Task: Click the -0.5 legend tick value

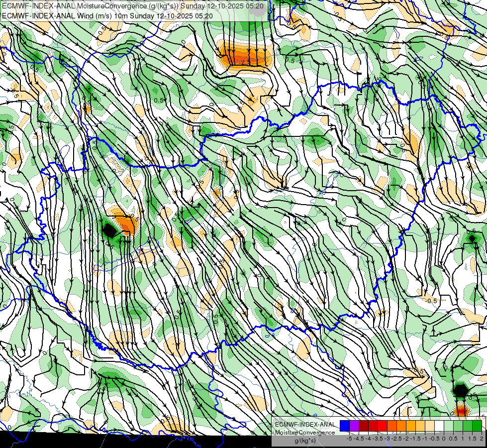Action: (x=434, y=439)
